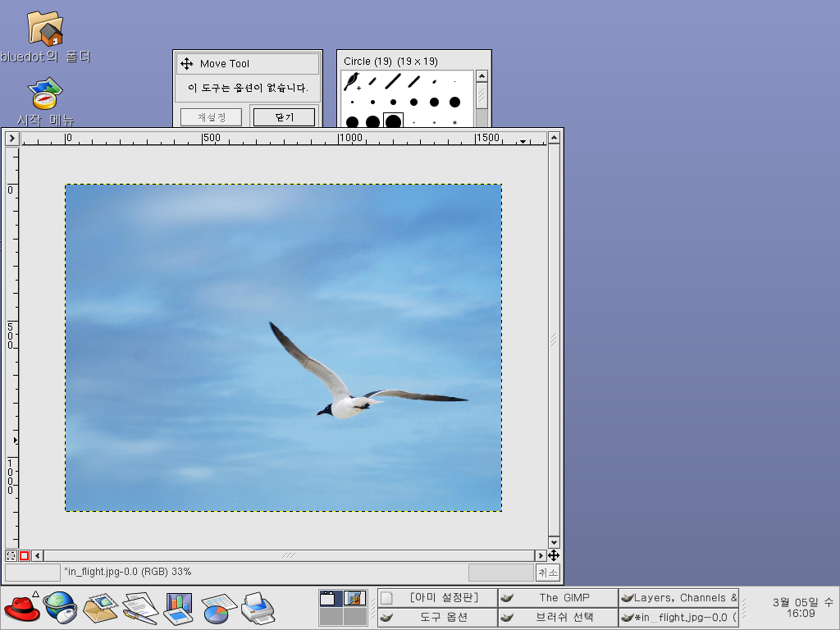Open the printer manager icon
840x630 pixels.
(258, 609)
